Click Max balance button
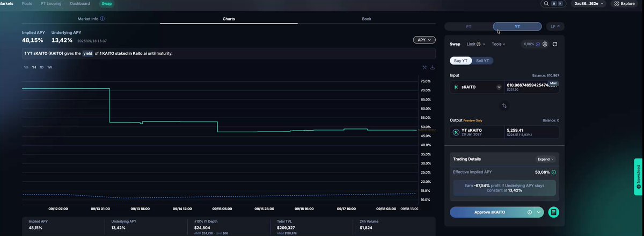The height and width of the screenshot is (236, 644). [x=553, y=83]
